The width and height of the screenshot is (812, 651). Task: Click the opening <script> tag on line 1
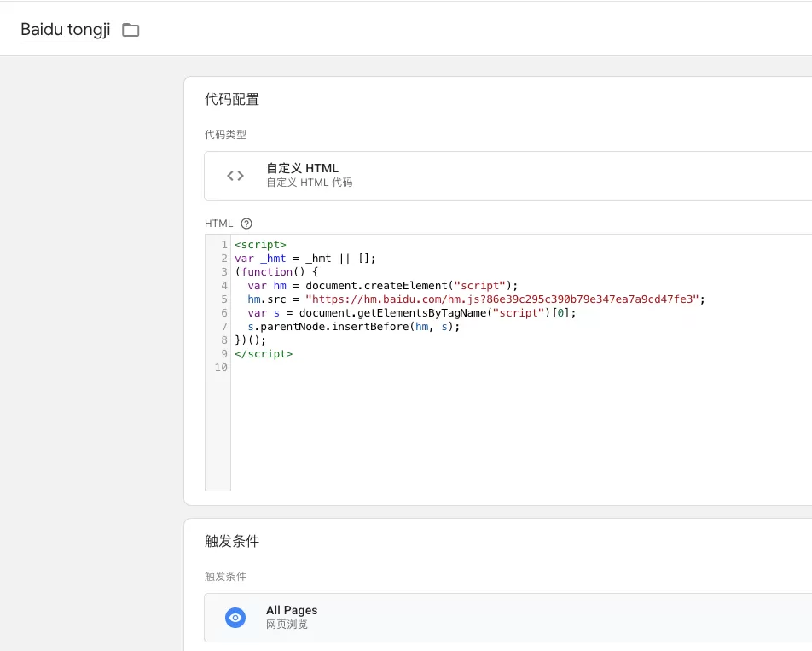point(260,245)
